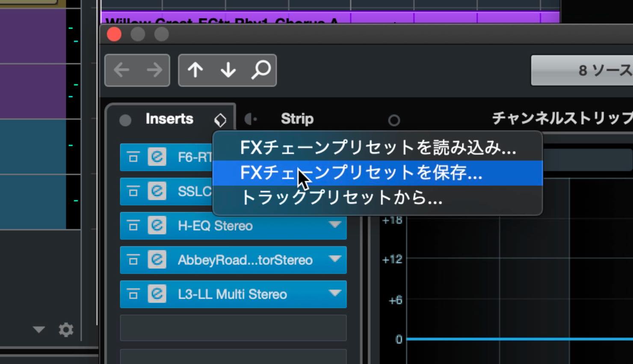The image size is (633, 364).
Task: Bypass all Inserts with the circle toggle
Action: (x=125, y=120)
